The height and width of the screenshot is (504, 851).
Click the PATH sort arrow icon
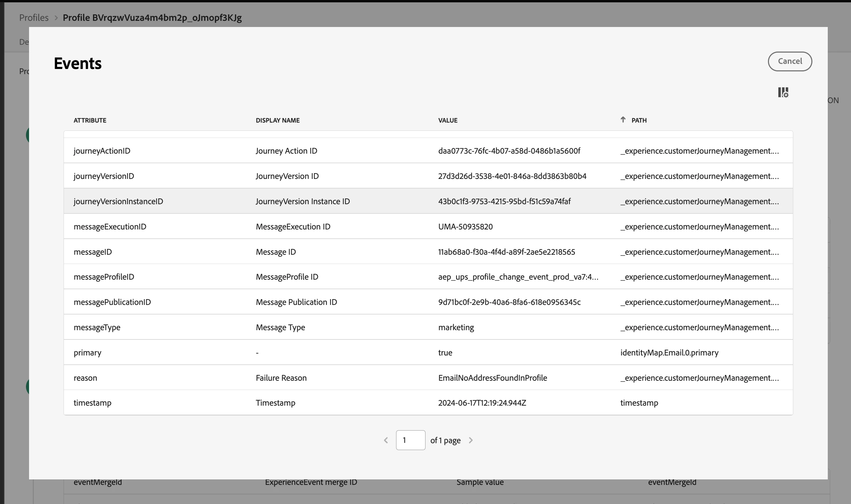[x=623, y=120]
